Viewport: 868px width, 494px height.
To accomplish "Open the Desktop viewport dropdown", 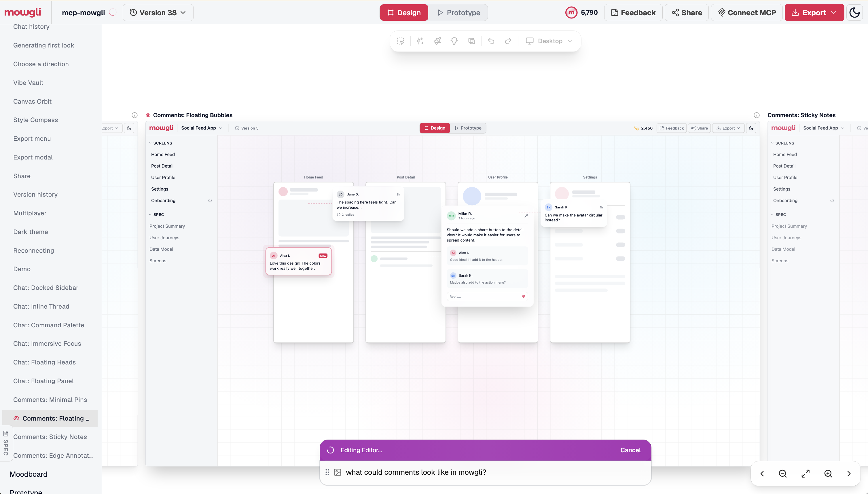I will pos(549,41).
